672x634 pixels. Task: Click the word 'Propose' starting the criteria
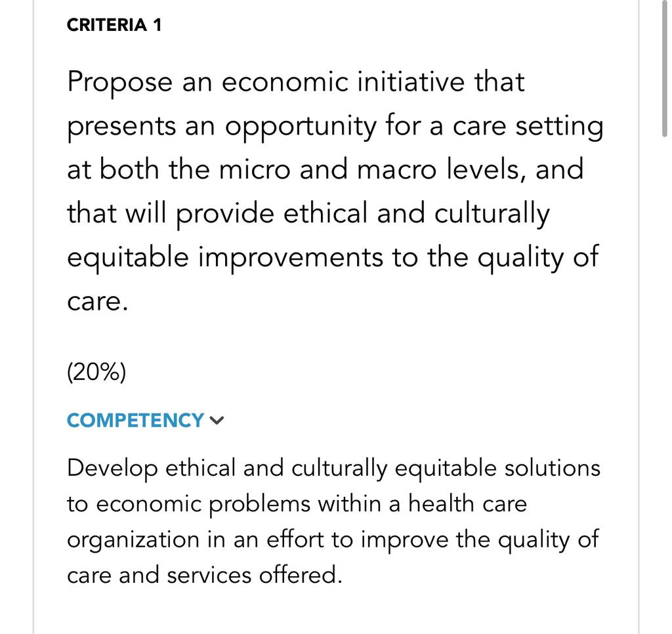pos(119,83)
